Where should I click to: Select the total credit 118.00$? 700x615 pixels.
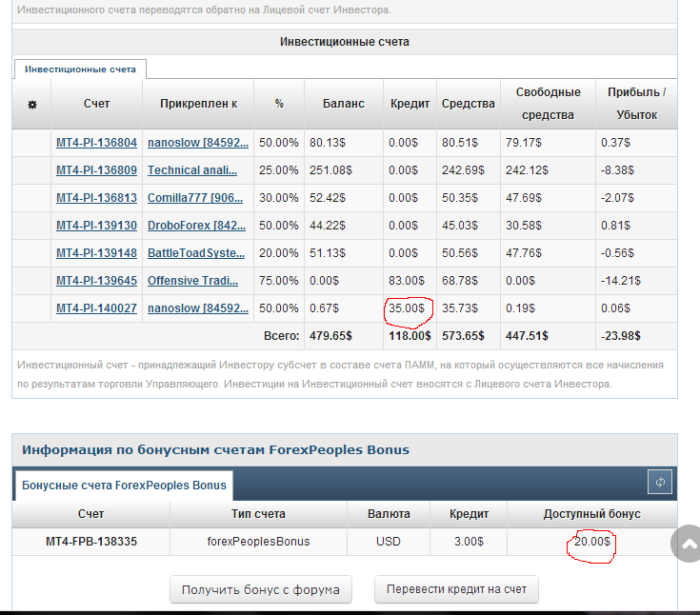(x=410, y=336)
